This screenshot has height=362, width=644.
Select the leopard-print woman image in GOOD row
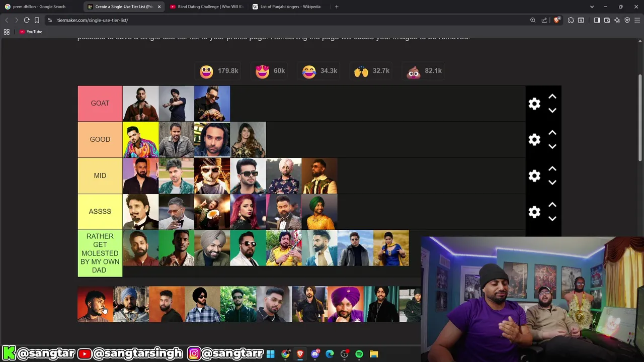point(248,140)
